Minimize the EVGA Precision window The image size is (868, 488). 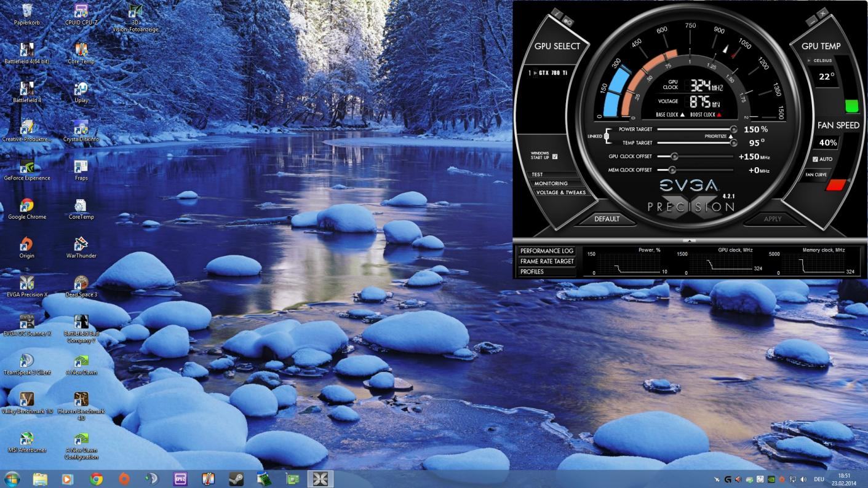click(x=811, y=21)
